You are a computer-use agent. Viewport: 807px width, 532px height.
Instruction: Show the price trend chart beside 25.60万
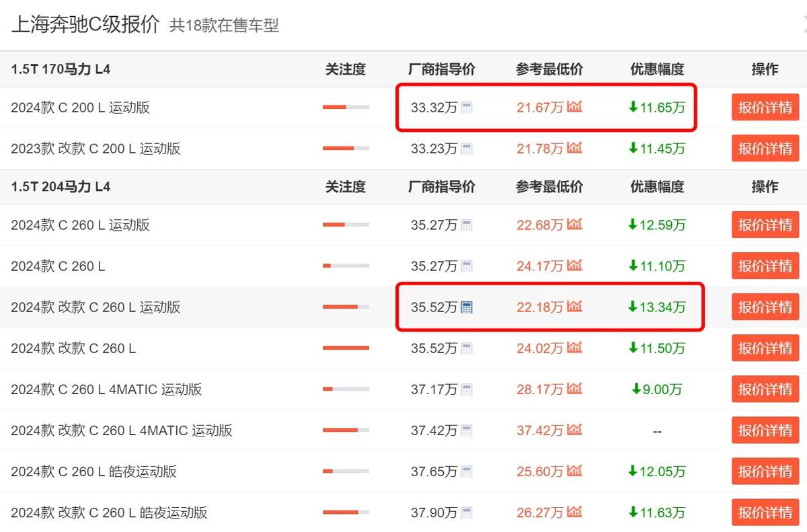coord(574,471)
